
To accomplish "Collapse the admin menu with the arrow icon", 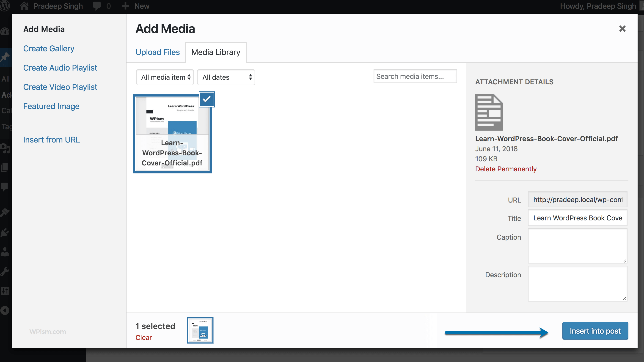I will tap(5, 310).
